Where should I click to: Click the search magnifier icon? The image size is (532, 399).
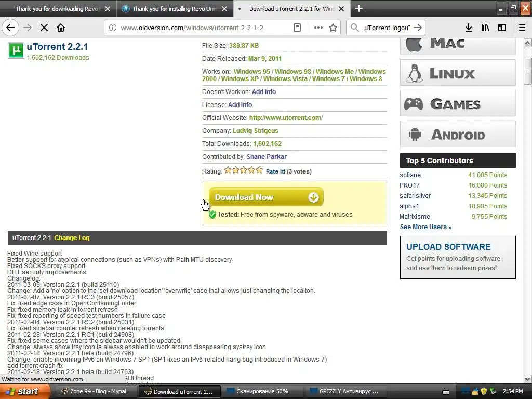[x=354, y=28]
